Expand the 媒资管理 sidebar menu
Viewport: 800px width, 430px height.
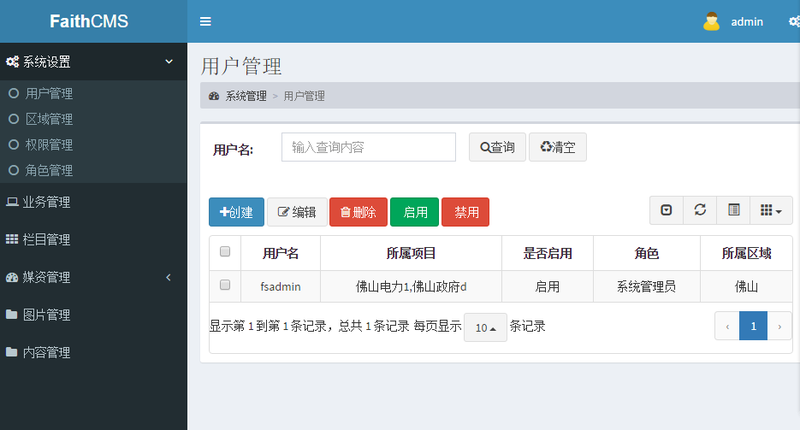(x=93, y=277)
